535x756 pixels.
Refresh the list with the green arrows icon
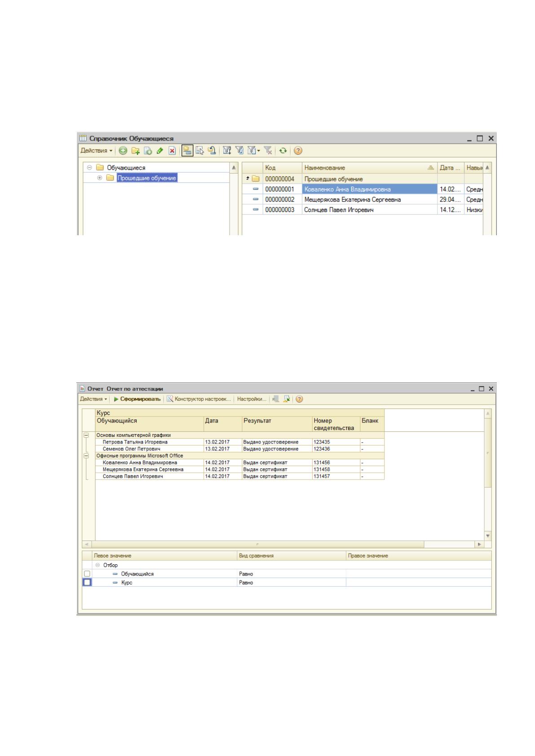click(x=283, y=151)
